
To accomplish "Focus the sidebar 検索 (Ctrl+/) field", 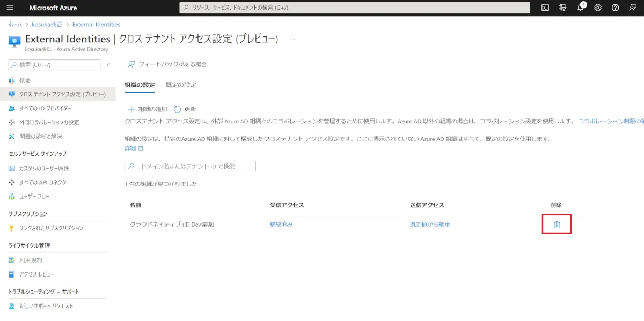I will point(54,65).
